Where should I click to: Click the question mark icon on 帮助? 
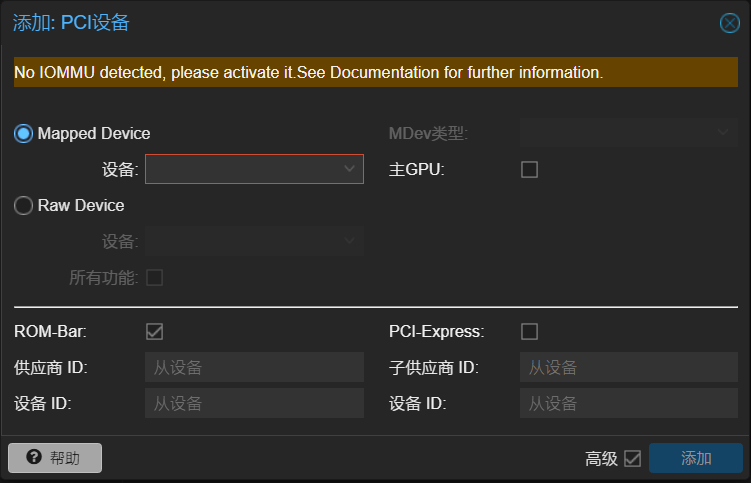coord(34,457)
